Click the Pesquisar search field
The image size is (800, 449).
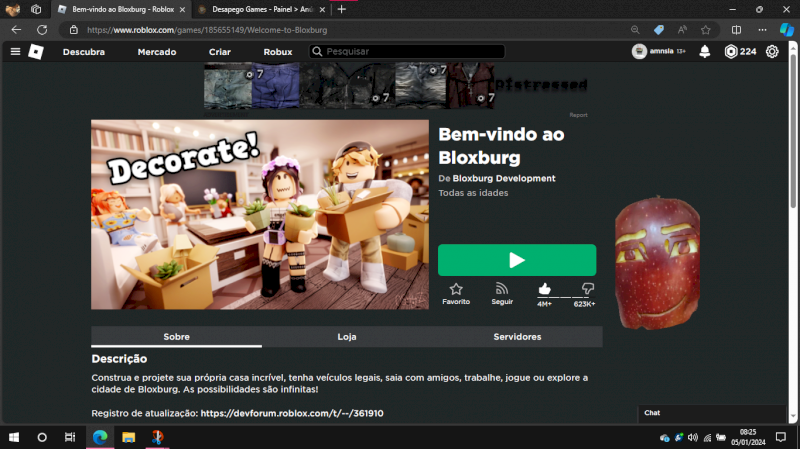pos(407,52)
